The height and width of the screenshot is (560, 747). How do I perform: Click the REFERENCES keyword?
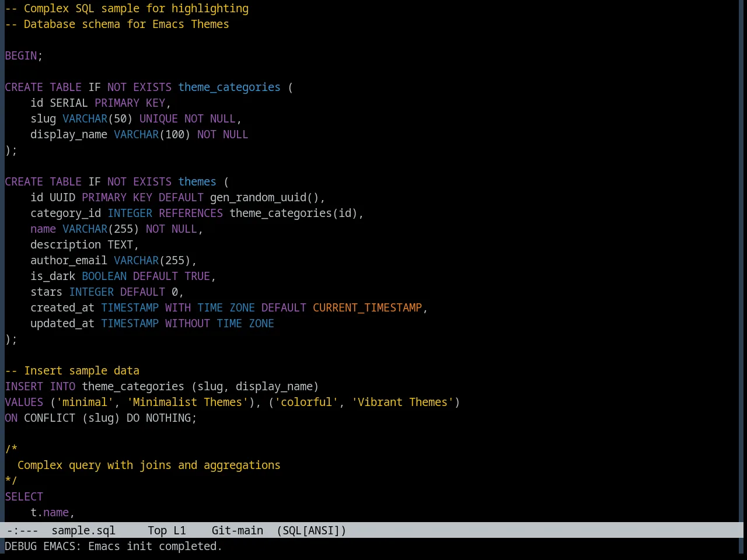click(191, 213)
